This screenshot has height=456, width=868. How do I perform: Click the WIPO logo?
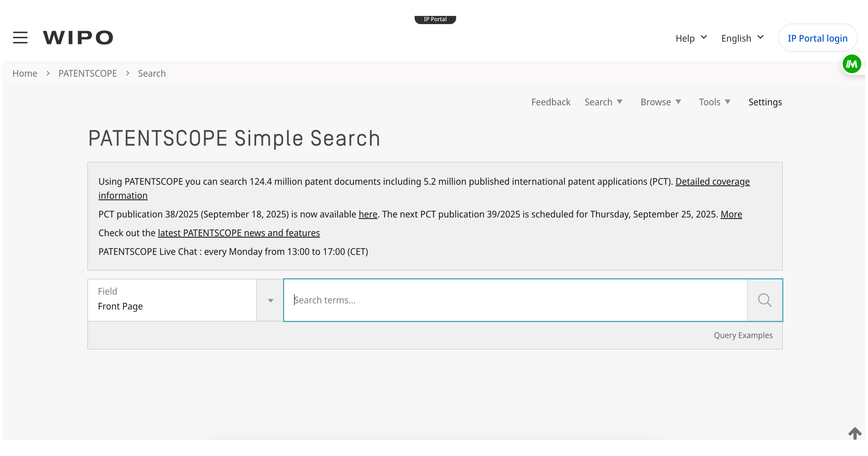point(78,37)
